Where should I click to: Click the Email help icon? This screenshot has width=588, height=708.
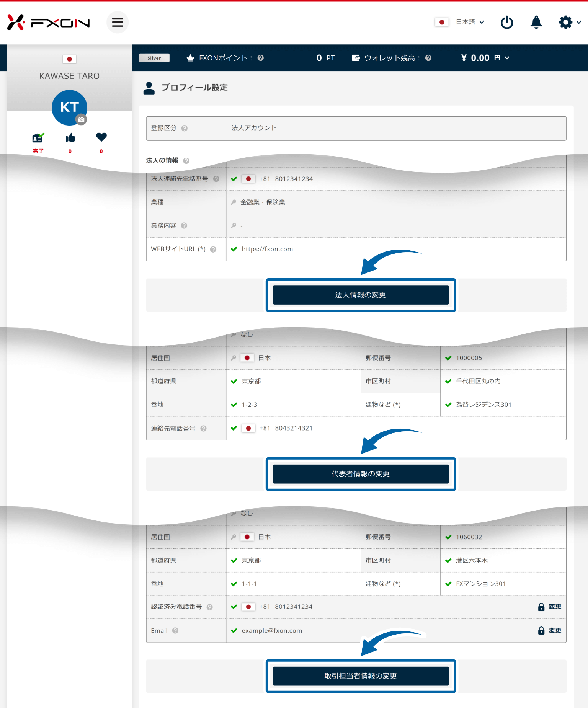[175, 630]
